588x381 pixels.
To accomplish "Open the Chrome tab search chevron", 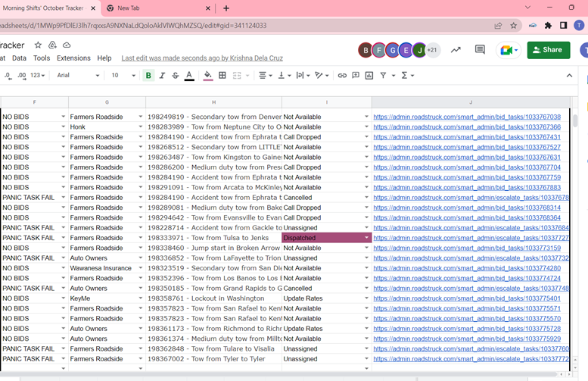I will (527, 8).
